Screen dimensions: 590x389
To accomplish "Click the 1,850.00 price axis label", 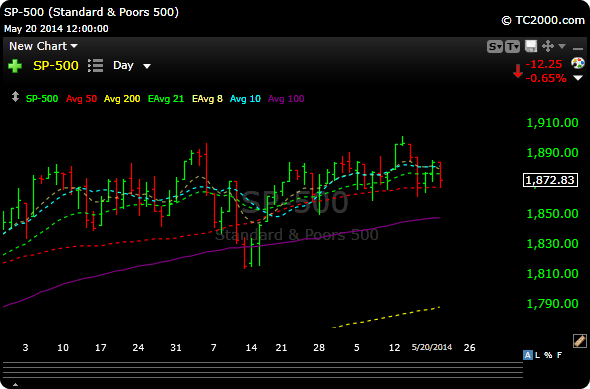I will pos(552,214).
